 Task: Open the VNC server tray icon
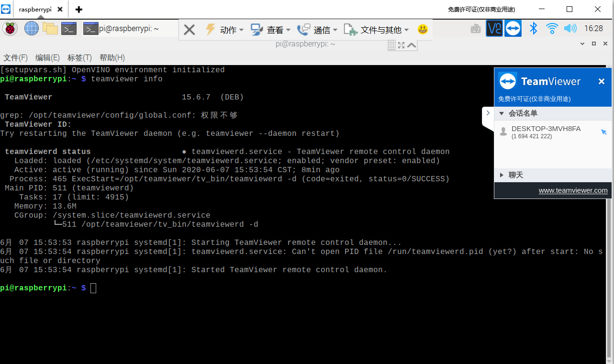pyautogui.click(x=494, y=29)
